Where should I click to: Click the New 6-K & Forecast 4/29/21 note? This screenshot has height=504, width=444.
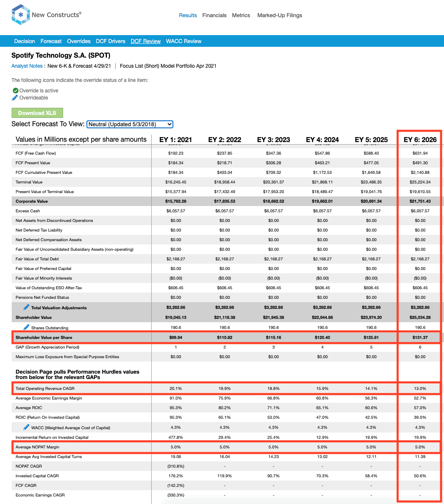point(79,66)
